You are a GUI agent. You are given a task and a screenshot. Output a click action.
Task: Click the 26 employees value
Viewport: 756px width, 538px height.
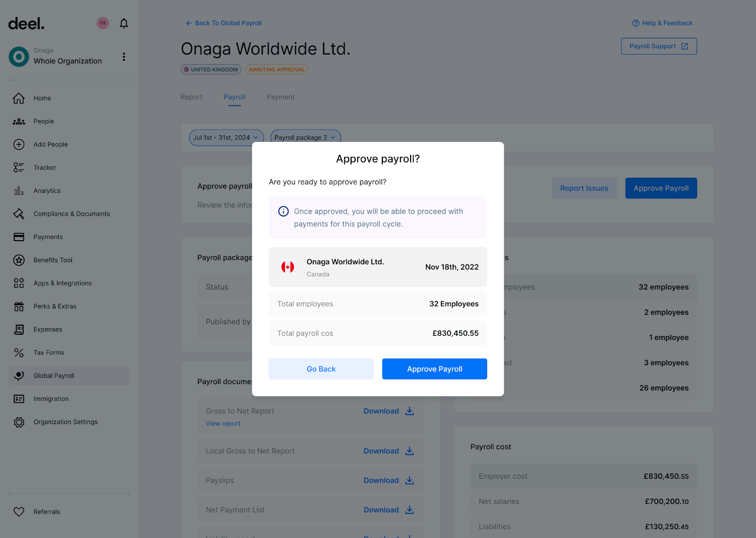point(664,388)
